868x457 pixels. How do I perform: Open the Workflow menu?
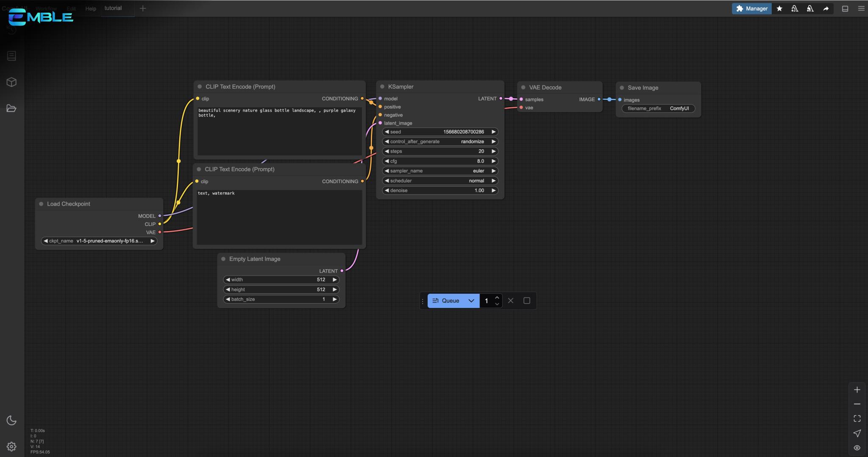46,8
